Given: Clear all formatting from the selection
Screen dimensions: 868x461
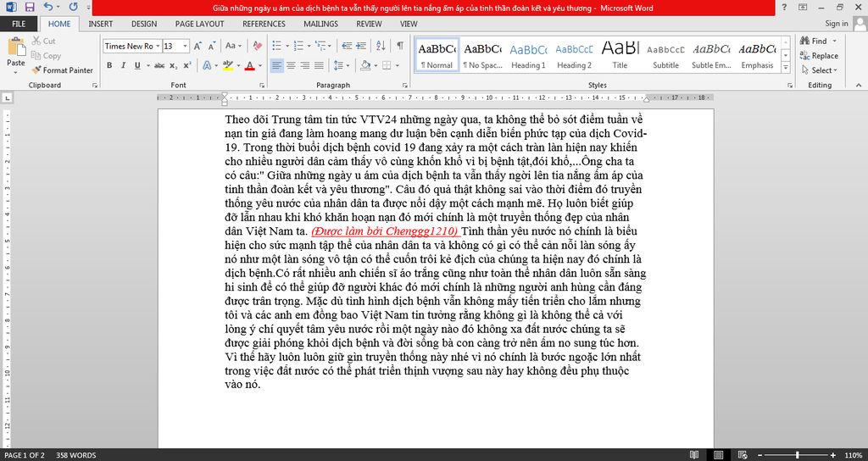Looking at the screenshot, I should click(258, 46).
